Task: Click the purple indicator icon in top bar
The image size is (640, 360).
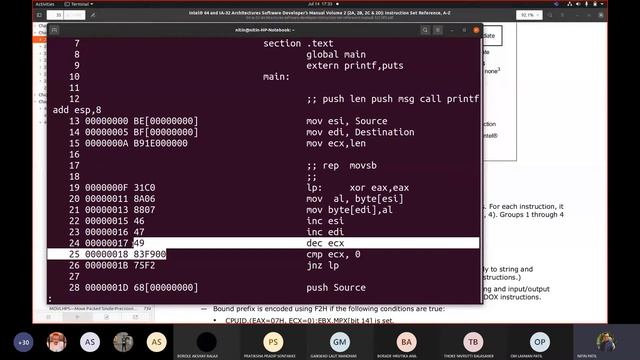Action: tap(556, 4)
